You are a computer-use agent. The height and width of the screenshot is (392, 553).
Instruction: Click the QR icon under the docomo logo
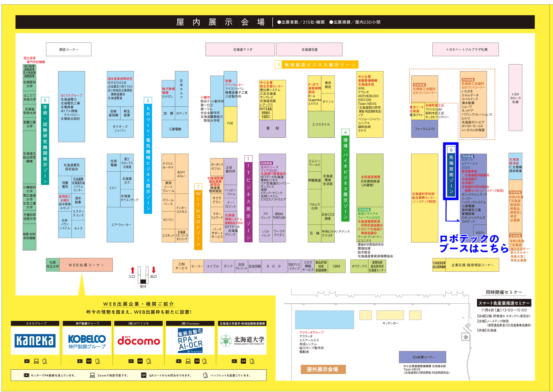point(140,361)
